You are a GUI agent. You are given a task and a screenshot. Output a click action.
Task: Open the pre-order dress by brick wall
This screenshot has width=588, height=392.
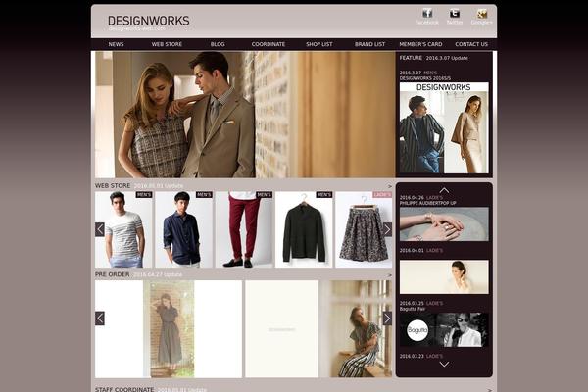(x=169, y=329)
